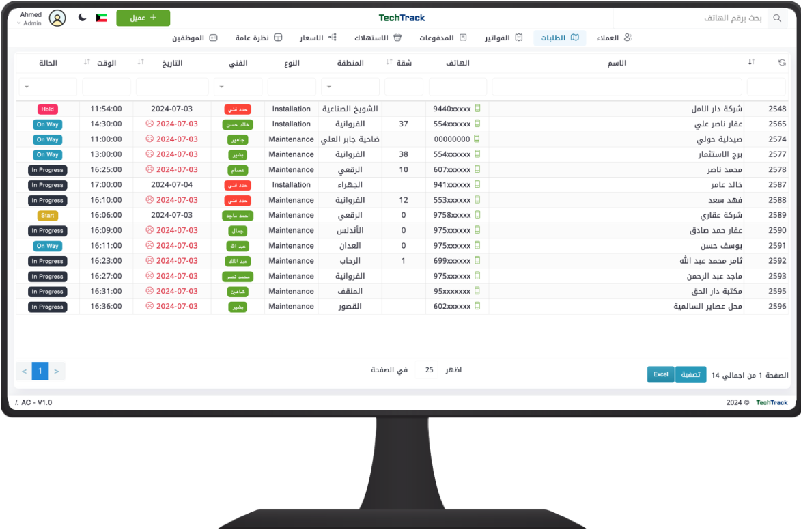The image size is (801, 532).
Task: Click the Kuwait flag language icon
Action: coord(102,18)
